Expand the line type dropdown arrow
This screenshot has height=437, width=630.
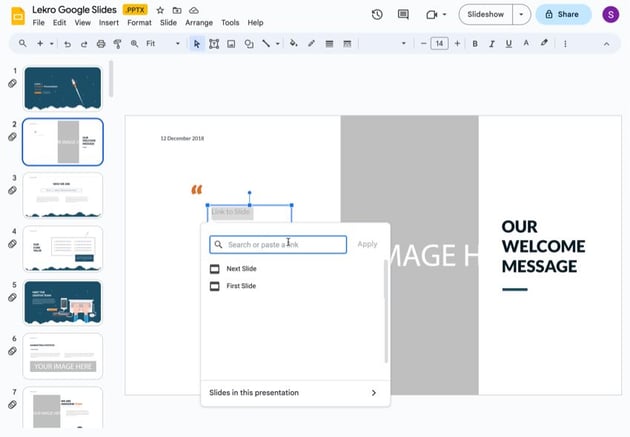tap(277, 43)
